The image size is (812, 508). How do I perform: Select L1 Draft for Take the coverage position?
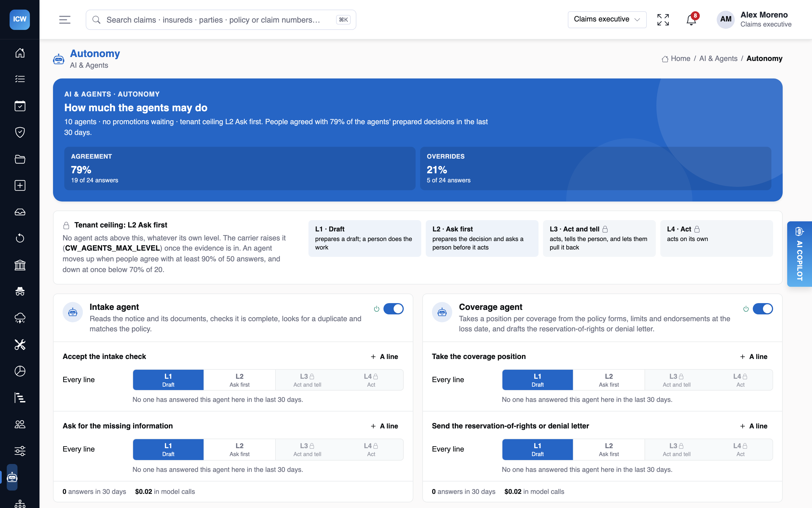tap(538, 380)
